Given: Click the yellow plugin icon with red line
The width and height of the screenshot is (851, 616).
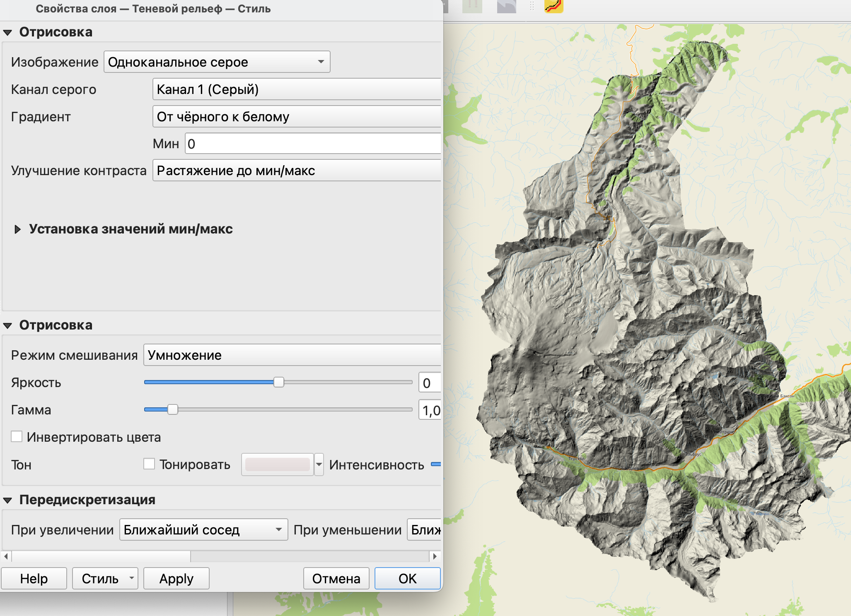Looking at the screenshot, I should click(x=554, y=6).
